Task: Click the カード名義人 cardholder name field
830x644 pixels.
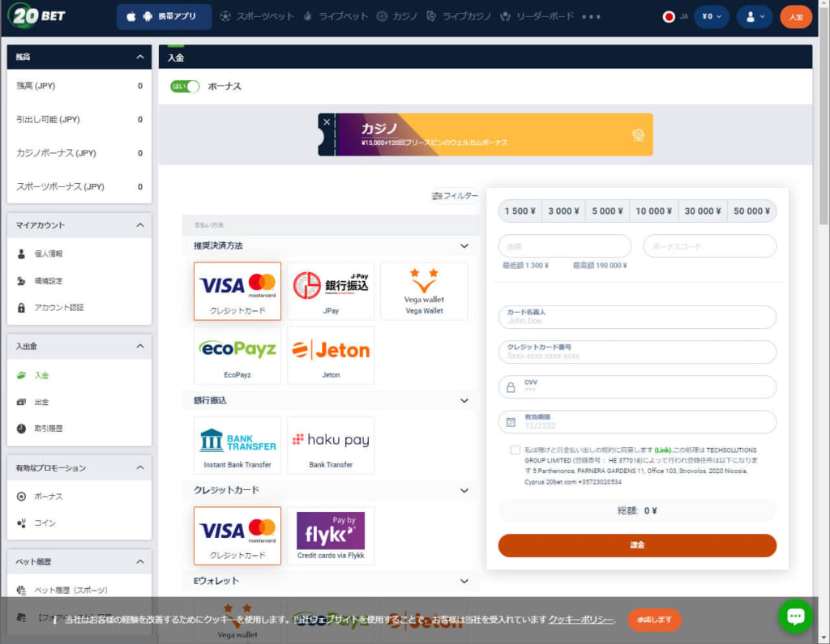Action: coord(637,317)
